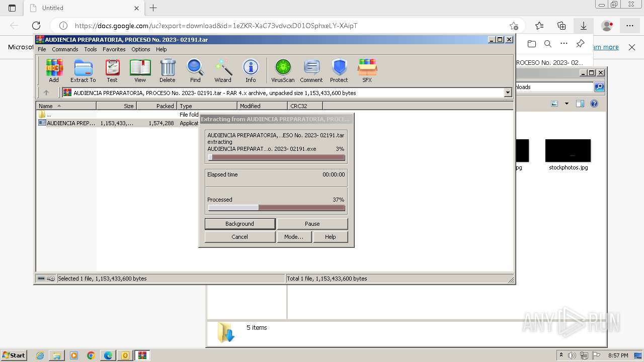Open more options in downloads flyout
This screenshot has width=644, height=362.
[564, 44]
